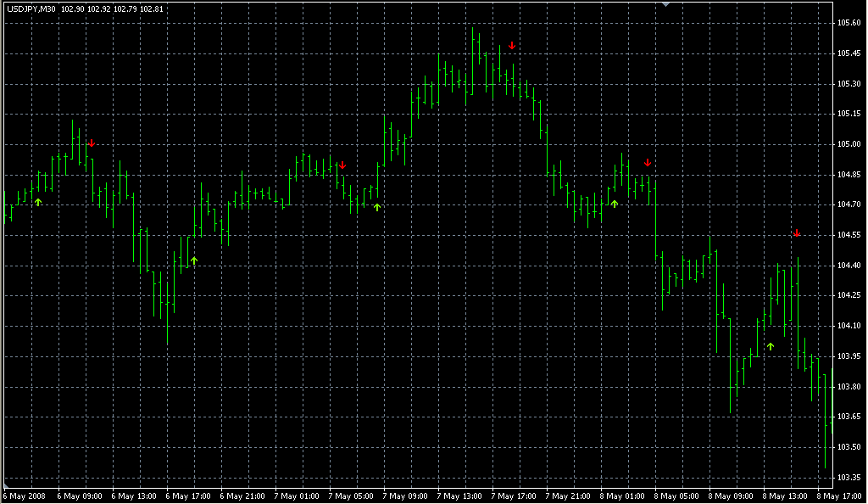The width and height of the screenshot is (868, 504).
Task: Click the 105.60 price scale label
Action: pos(849,23)
